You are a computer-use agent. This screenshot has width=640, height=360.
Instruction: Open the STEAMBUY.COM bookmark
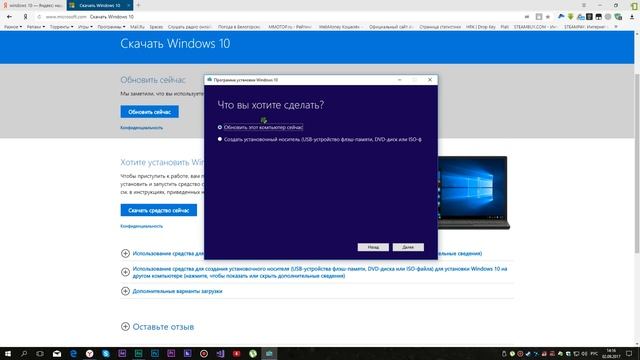535,27
